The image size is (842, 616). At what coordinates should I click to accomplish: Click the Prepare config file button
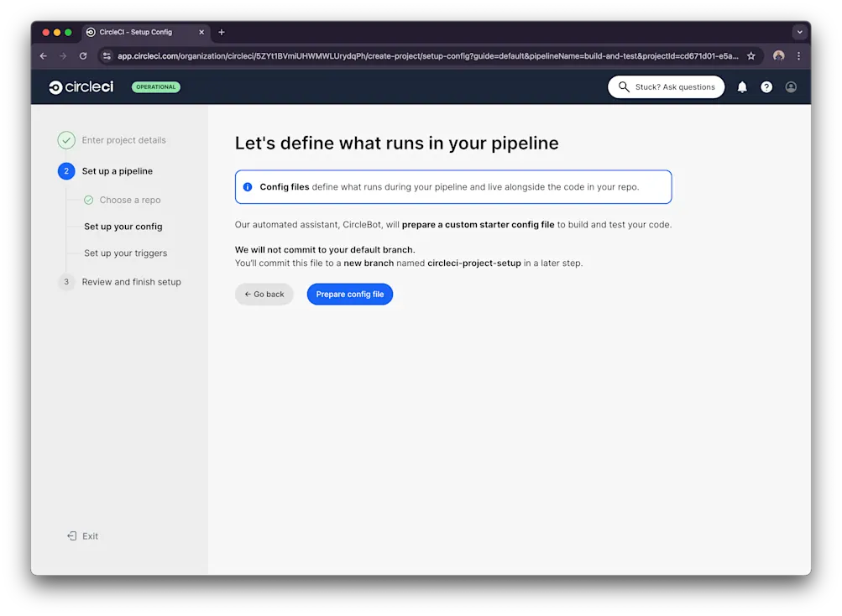(349, 295)
